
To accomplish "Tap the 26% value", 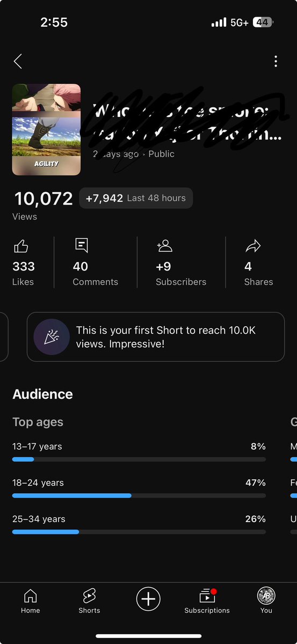I will 256,519.
